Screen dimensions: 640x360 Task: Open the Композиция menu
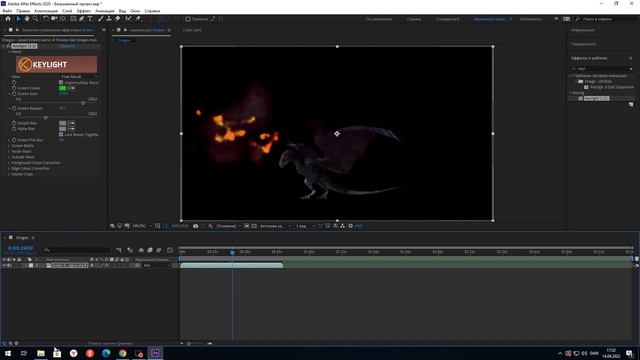click(x=46, y=11)
